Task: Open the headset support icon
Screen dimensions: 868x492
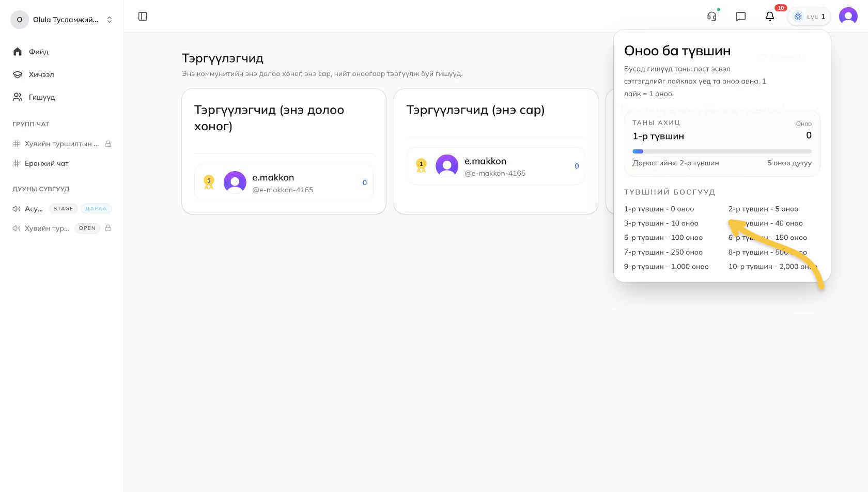Action: coord(712,17)
